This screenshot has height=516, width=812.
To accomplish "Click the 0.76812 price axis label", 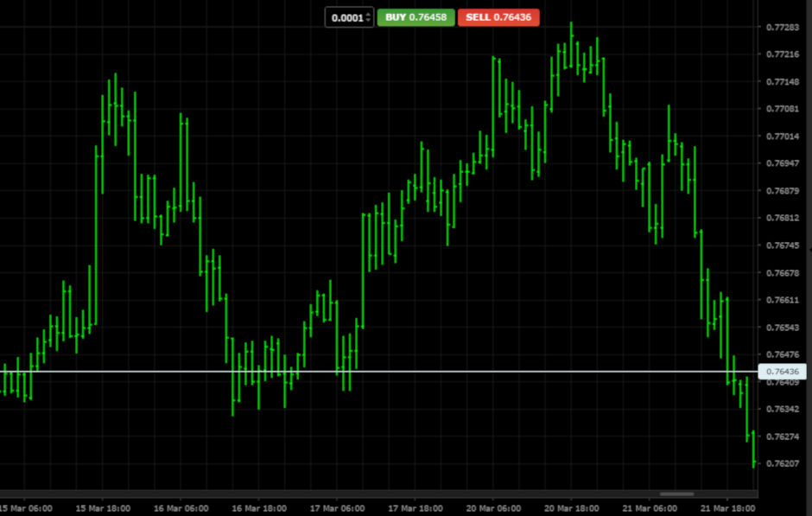I will 783,218.
